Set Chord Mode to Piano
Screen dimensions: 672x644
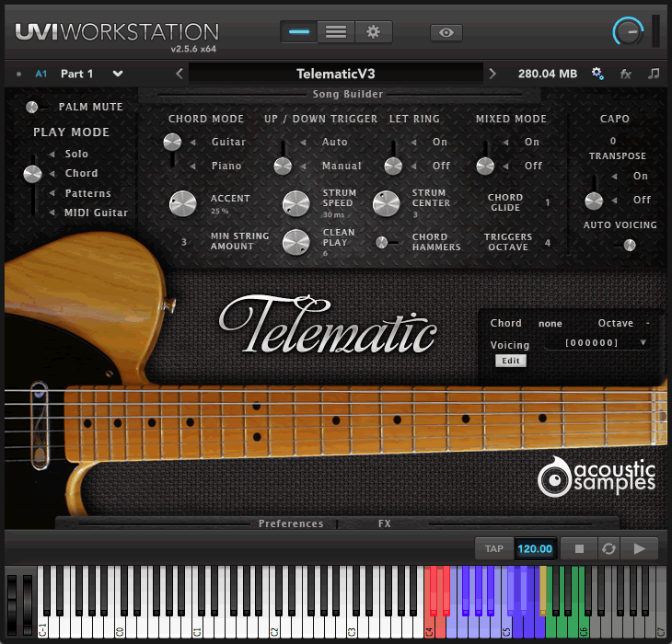coord(226,166)
